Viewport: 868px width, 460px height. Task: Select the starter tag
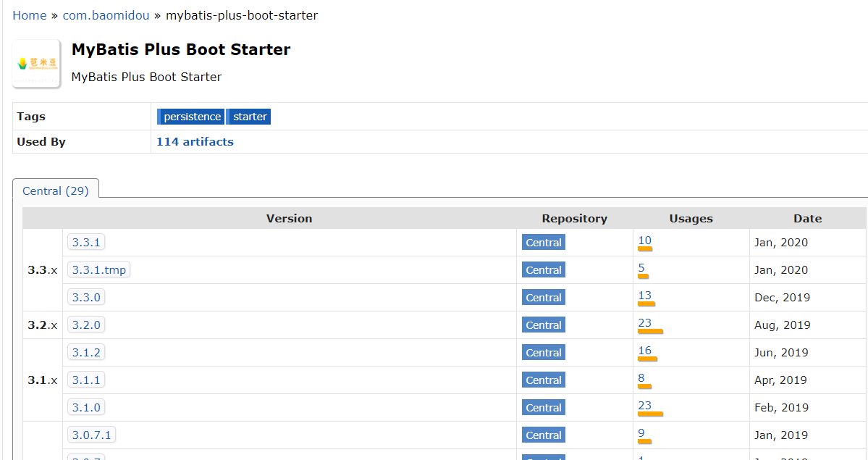point(250,117)
